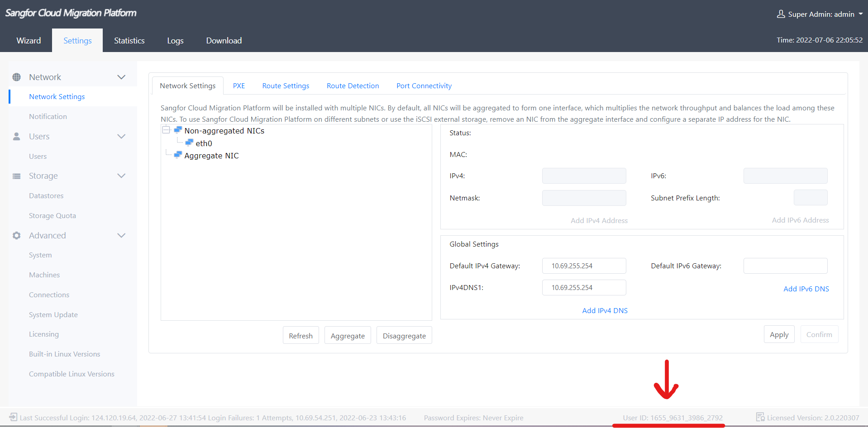Collapse the Users sidebar section chevron

[121, 136]
